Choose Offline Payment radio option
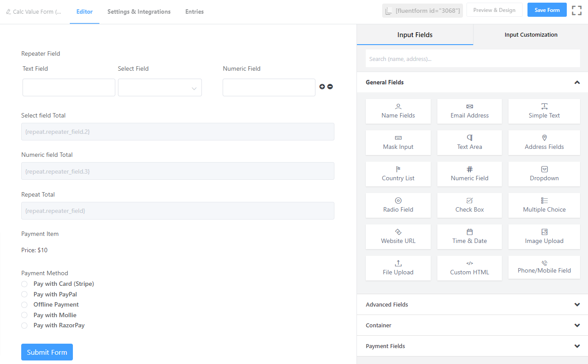The image size is (588, 364). point(24,305)
